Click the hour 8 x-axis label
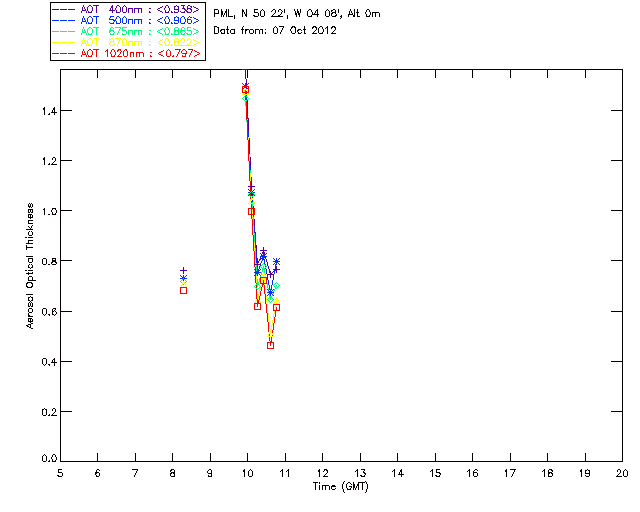The width and height of the screenshot is (640, 512). 173,473
